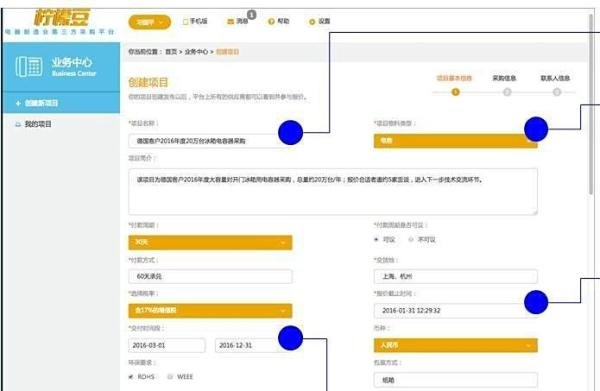Click the project description text area
600x391 pixels.
tap(333, 191)
